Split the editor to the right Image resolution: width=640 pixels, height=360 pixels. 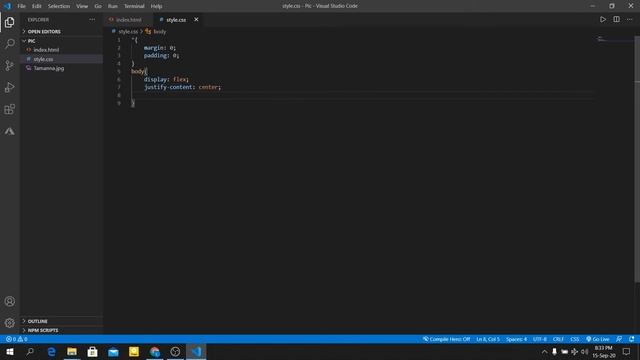616,20
